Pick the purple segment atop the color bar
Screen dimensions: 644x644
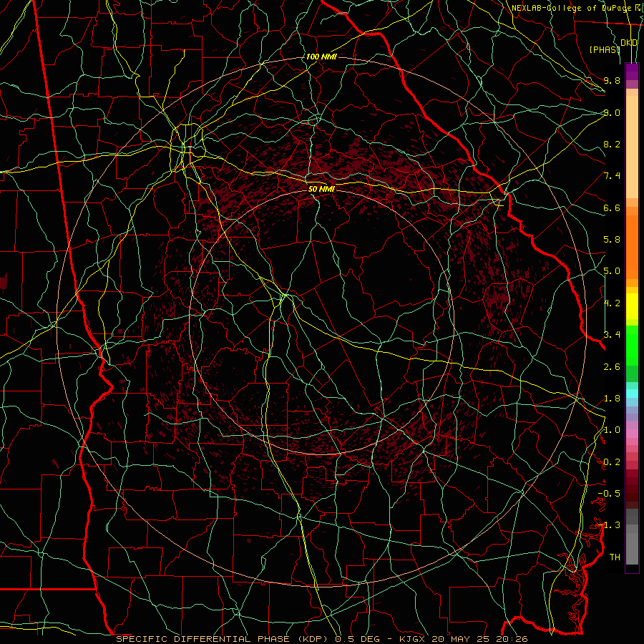coord(632,72)
